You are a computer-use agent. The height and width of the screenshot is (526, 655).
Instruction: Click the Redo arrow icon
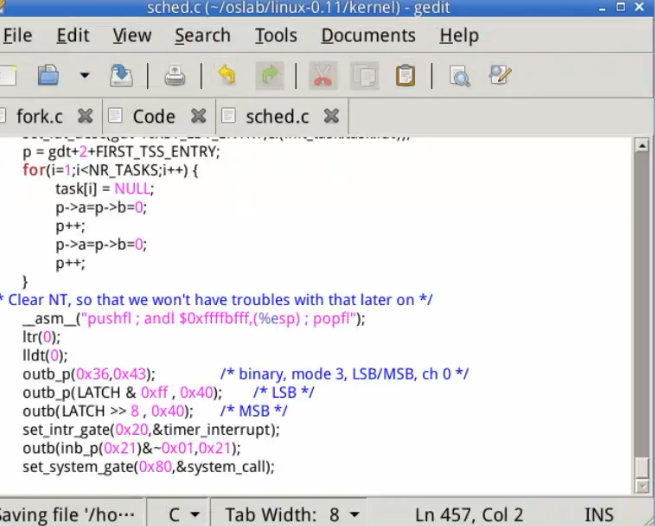click(269, 76)
